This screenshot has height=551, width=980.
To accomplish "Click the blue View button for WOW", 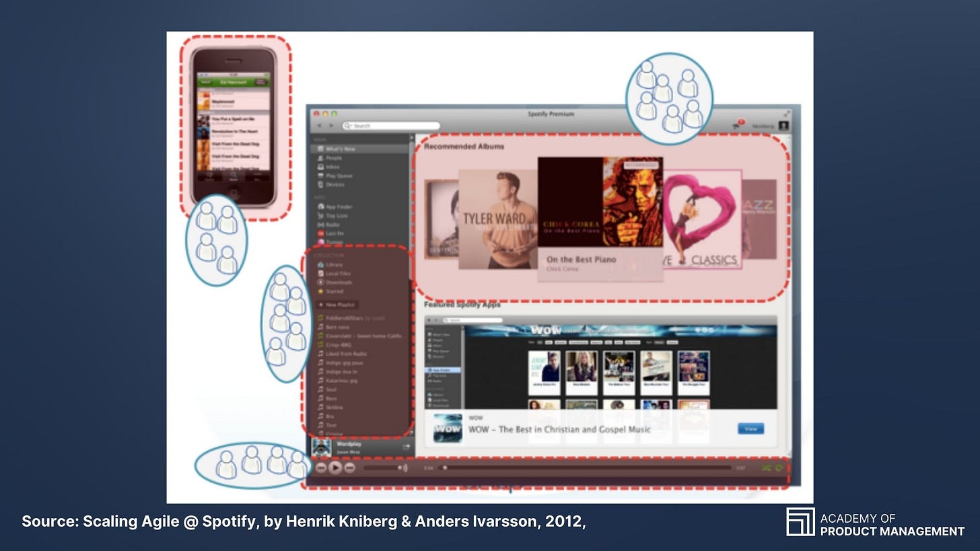I will pos(750,429).
